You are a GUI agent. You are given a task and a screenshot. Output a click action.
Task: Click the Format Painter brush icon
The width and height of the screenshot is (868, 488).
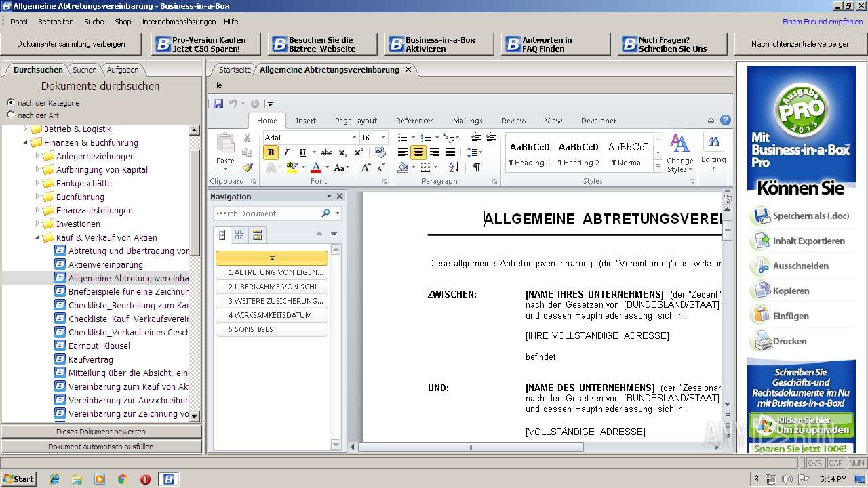coord(248,167)
